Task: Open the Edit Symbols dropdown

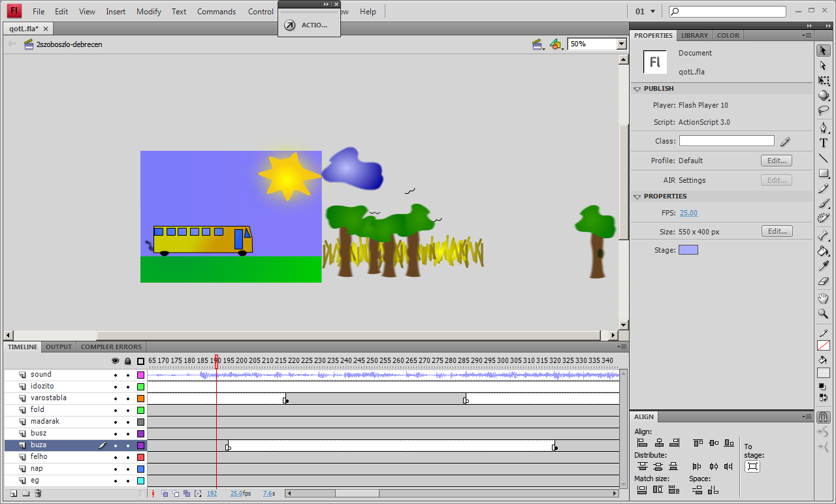Action: [x=556, y=44]
